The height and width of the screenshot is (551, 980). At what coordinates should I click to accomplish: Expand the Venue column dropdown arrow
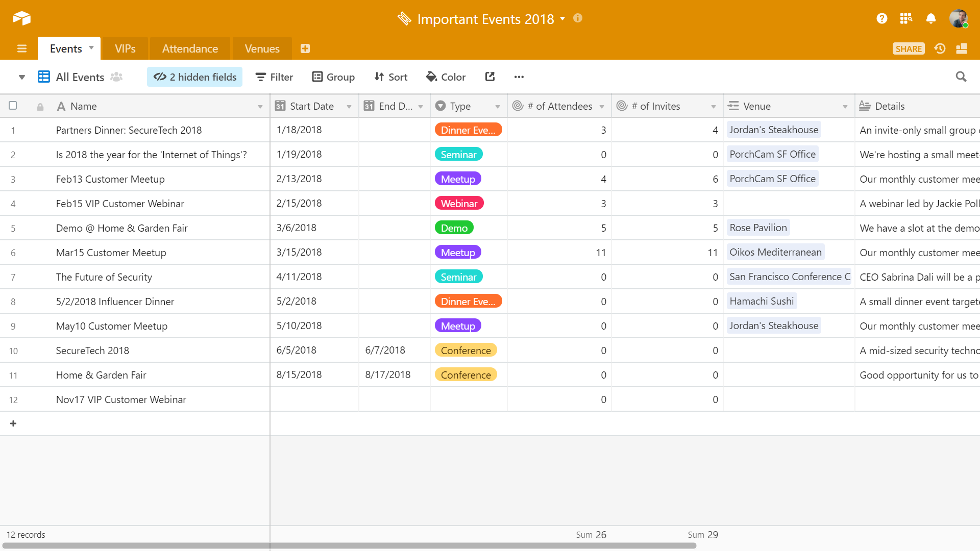tap(845, 107)
